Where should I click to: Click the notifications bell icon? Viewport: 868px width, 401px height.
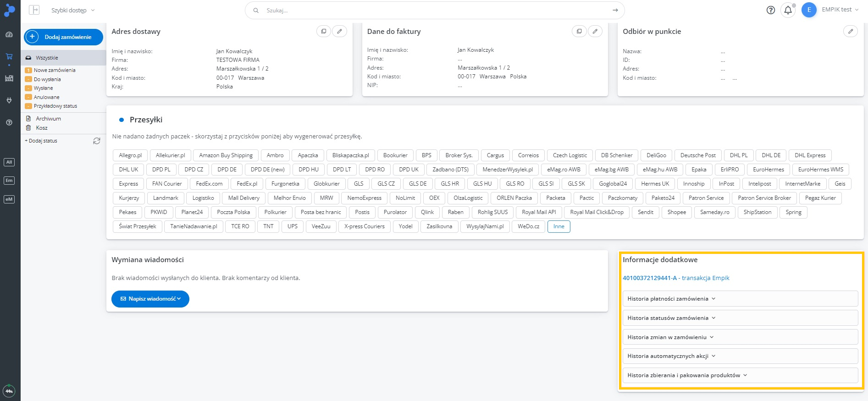click(788, 10)
